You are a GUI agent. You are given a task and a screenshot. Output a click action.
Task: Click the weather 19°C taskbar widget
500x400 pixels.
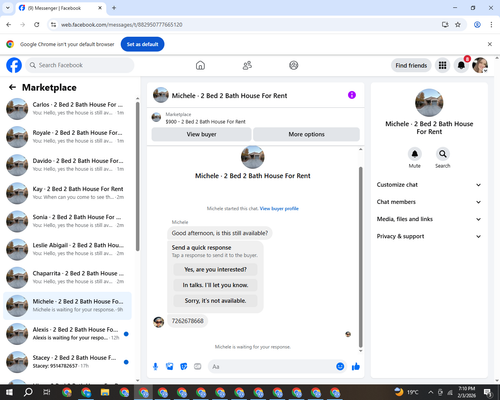pos(406,392)
